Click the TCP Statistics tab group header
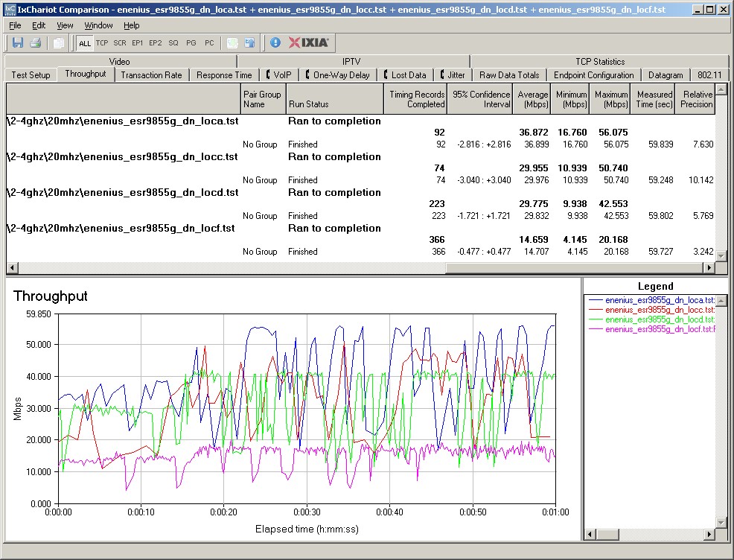 coord(600,61)
